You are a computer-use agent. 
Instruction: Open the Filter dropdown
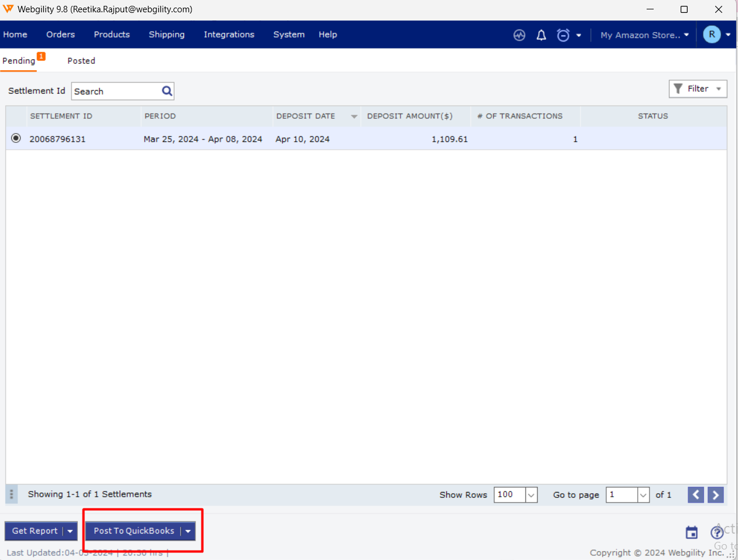tap(698, 88)
